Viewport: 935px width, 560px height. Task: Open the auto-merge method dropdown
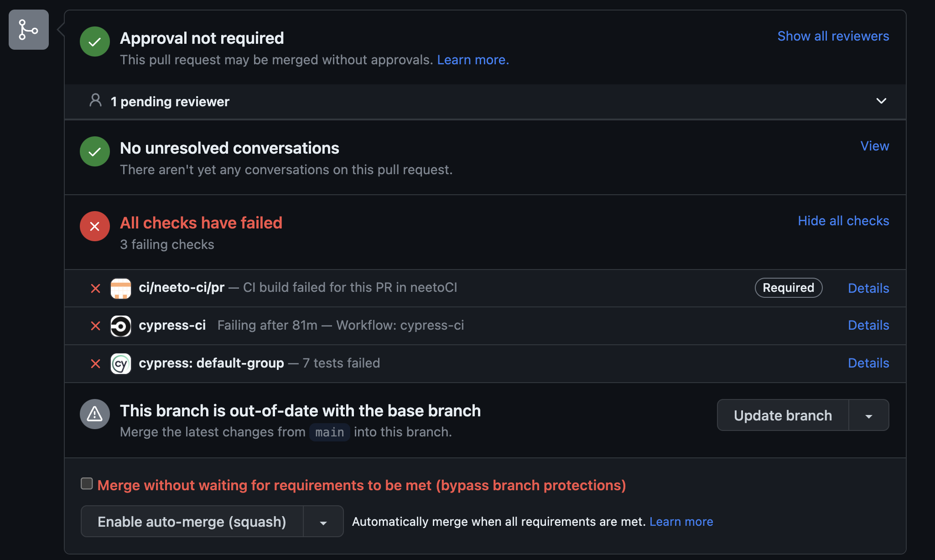pyautogui.click(x=323, y=521)
